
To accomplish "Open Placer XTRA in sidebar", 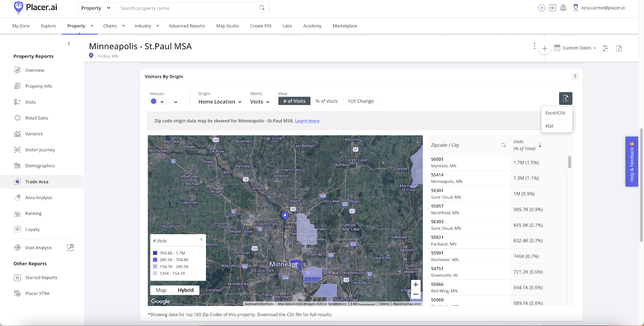I will 37,293.
